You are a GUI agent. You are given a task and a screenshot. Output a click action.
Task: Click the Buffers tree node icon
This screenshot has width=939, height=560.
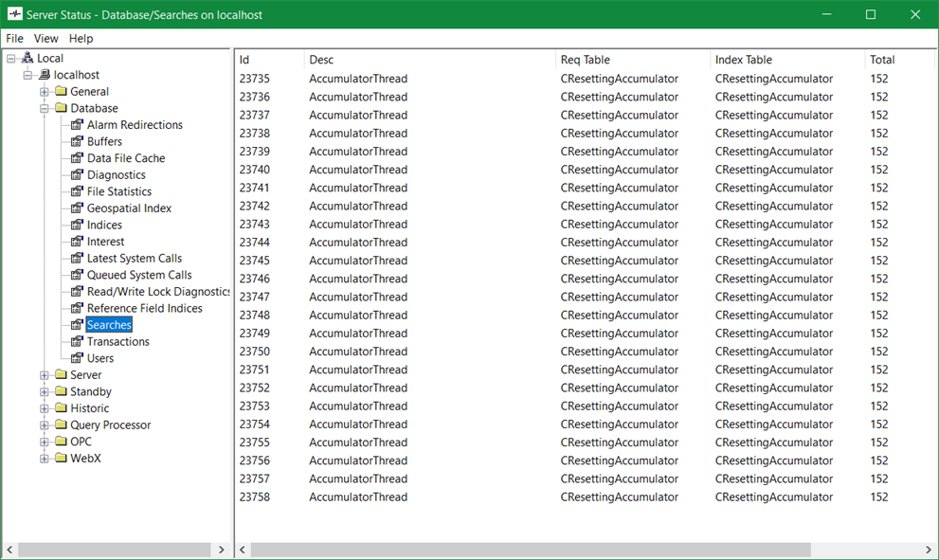coord(78,141)
